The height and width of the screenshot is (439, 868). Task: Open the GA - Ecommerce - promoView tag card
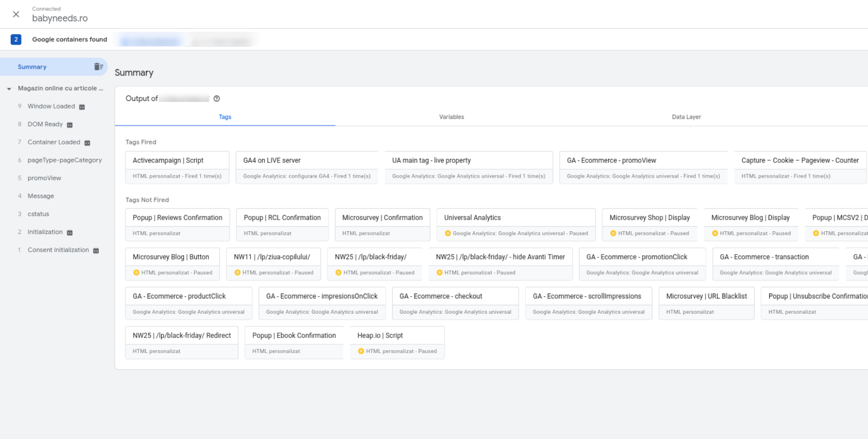643,168
